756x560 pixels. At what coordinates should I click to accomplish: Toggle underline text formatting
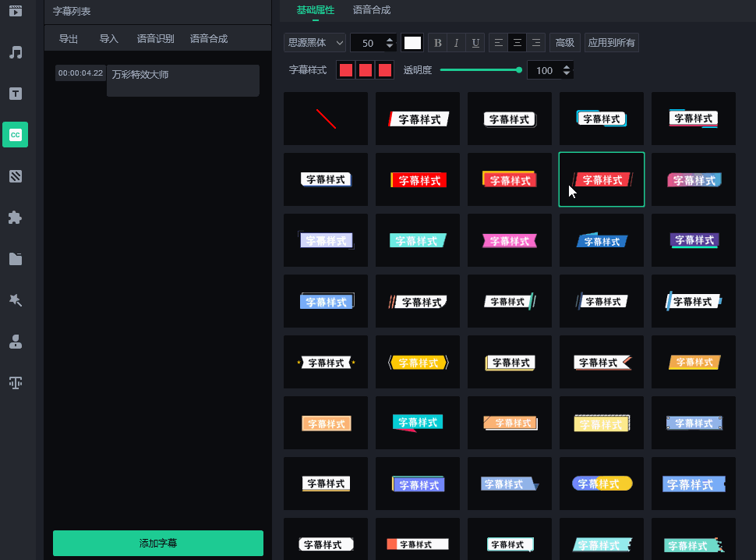pos(475,43)
